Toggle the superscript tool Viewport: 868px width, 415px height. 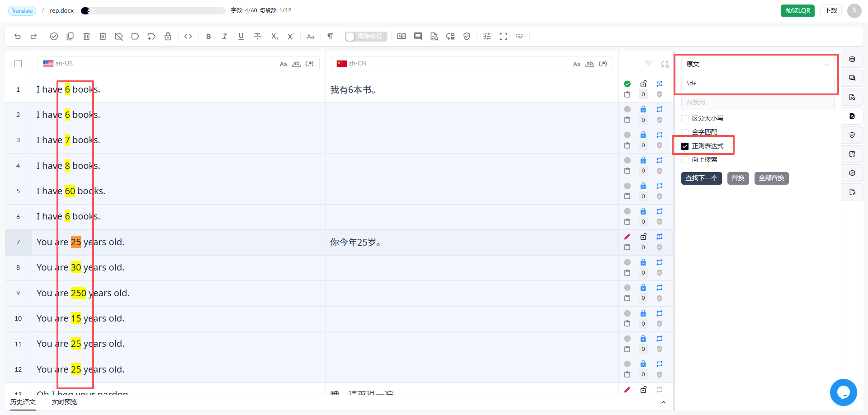pyautogui.click(x=291, y=37)
